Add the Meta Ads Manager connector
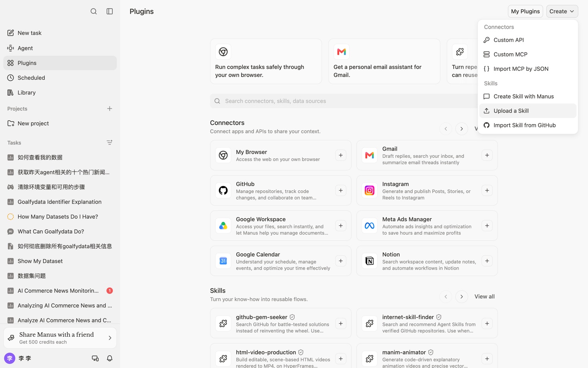Image resolution: width=588 pixels, height=368 pixels. click(x=487, y=226)
